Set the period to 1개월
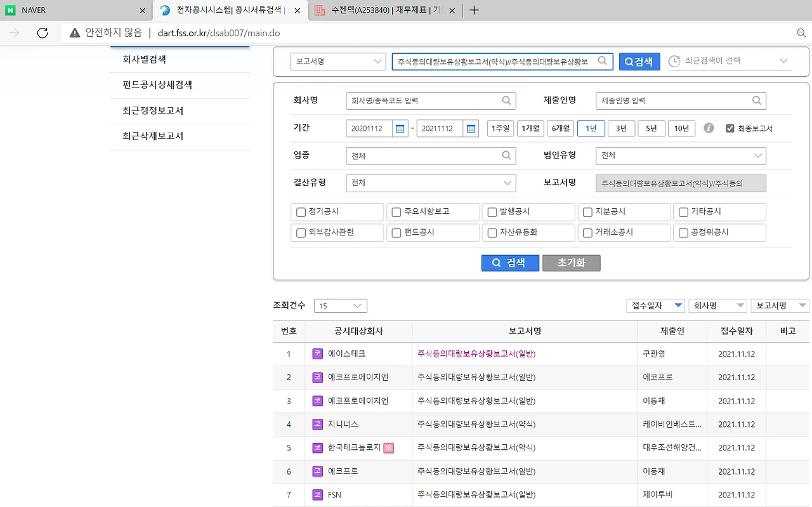The image size is (812, 507). 530,128
